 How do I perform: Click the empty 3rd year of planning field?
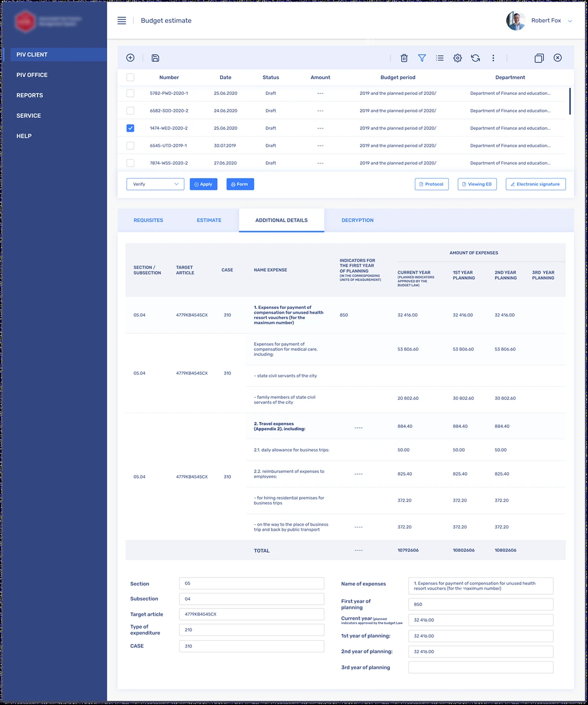pyautogui.click(x=481, y=667)
